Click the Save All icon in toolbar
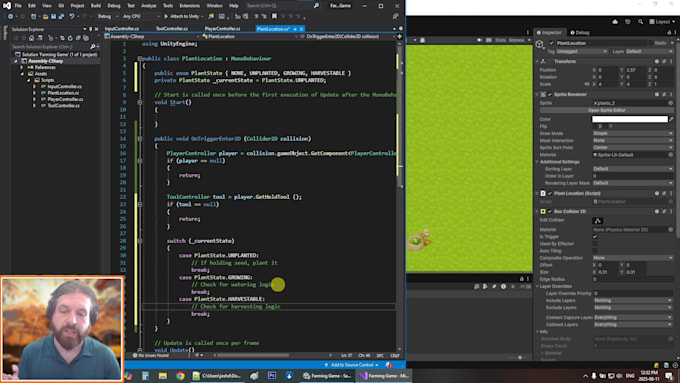Viewport: 680px width, 383px height. pyautogui.click(x=61, y=16)
